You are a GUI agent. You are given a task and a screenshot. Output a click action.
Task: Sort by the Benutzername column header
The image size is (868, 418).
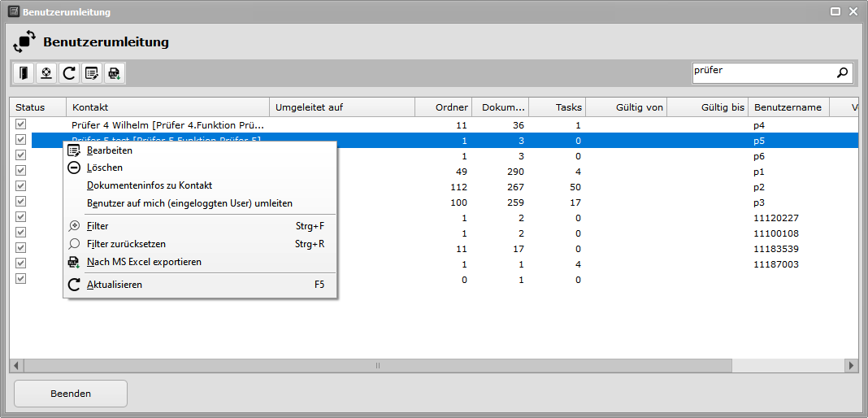tap(789, 107)
